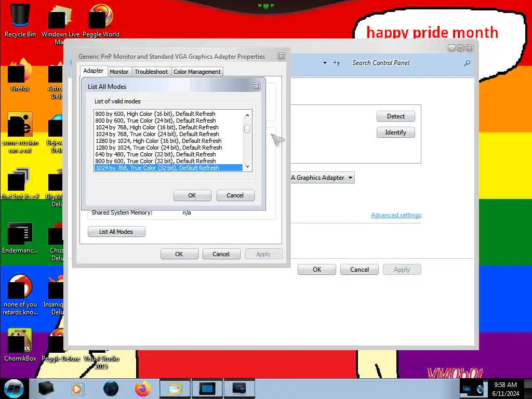This screenshot has width=532, height=399.
Task: Open Windows Live Mail desktop icon
Action: (60, 24)
